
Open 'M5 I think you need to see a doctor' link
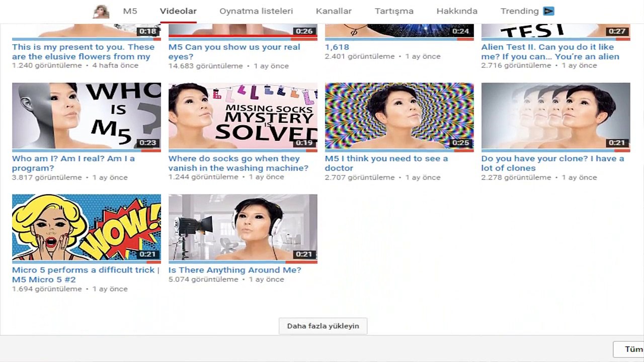point(386,163)
